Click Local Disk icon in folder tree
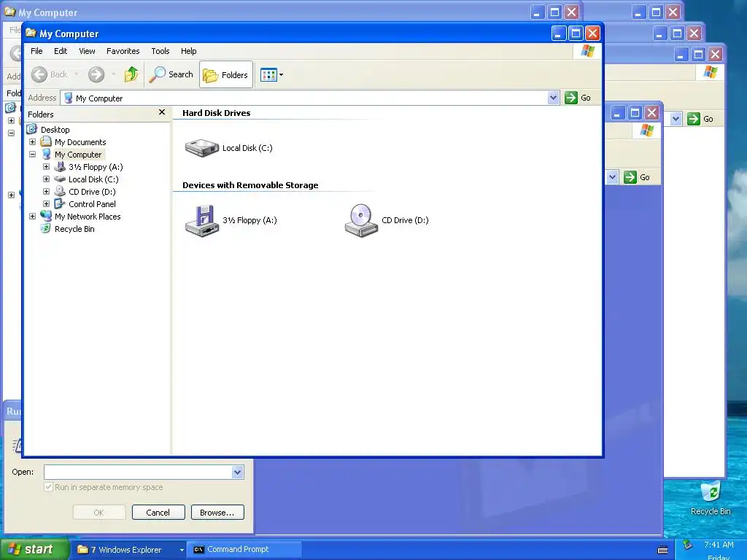 coord(60,179)
